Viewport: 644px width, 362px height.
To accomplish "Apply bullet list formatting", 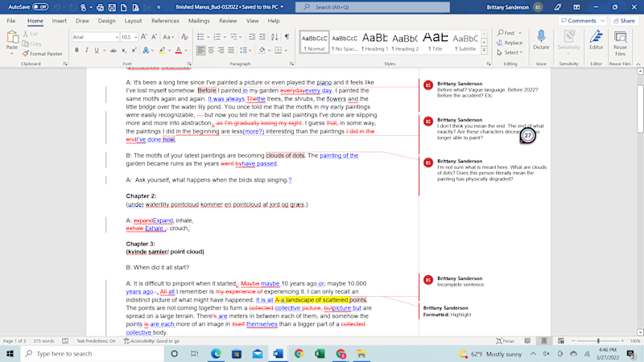I will tap(200, 37).
